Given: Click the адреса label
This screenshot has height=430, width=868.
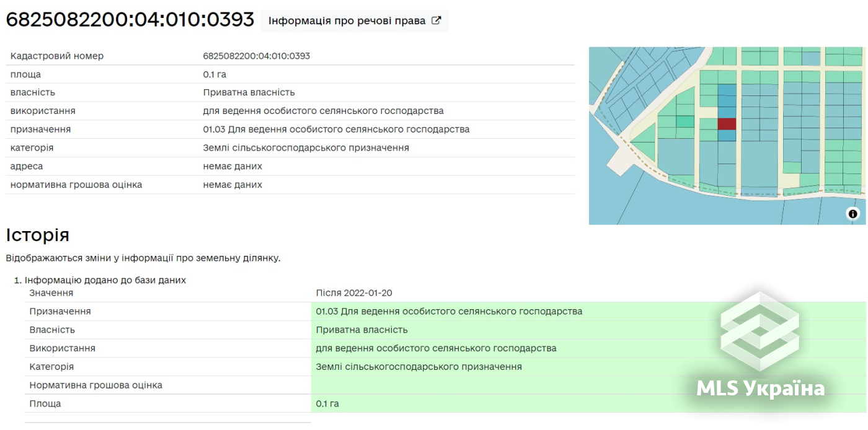Looking at the screenshot, I should tap(27, 166).
